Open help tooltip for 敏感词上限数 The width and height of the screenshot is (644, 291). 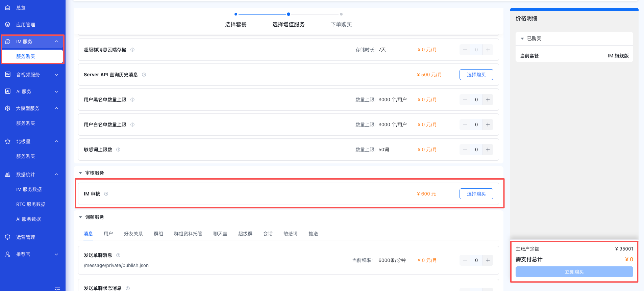click(x=118, y=150)
